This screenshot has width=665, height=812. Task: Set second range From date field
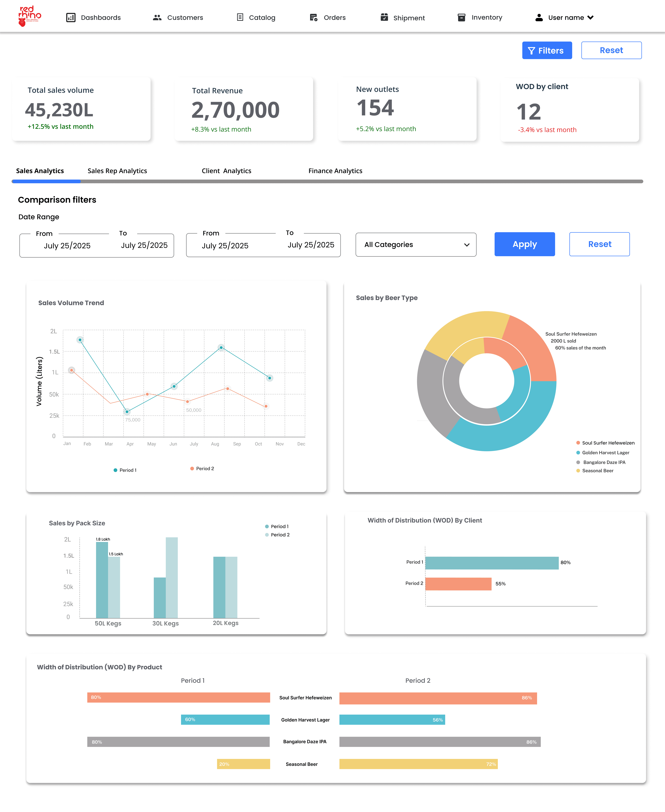point(225,246)
